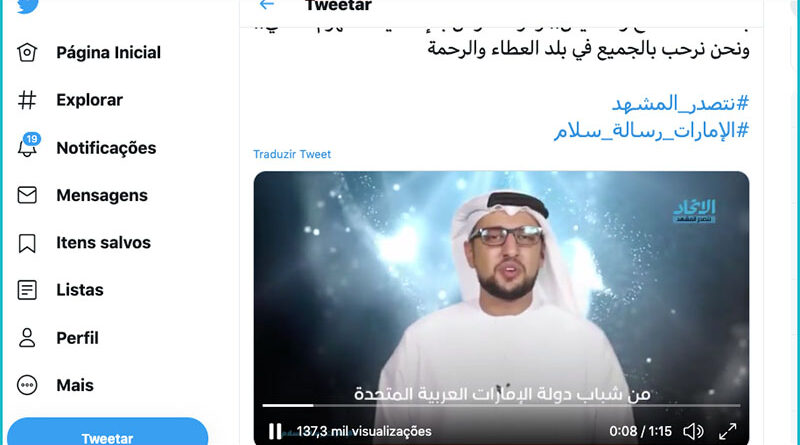Click the Listas icon

[x=27, y=290]
